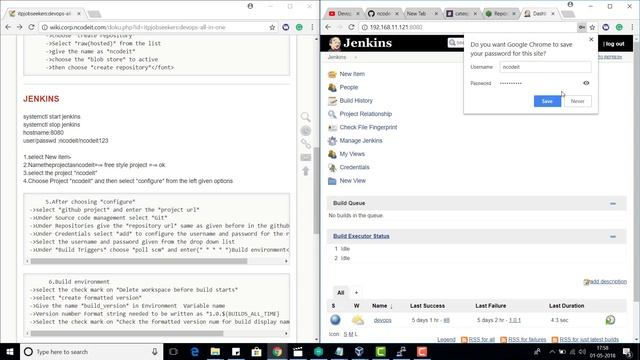Open Check File Fingerprint page
Image resolution: width=640 pixels, height=360 pixels.
(368, 127)
